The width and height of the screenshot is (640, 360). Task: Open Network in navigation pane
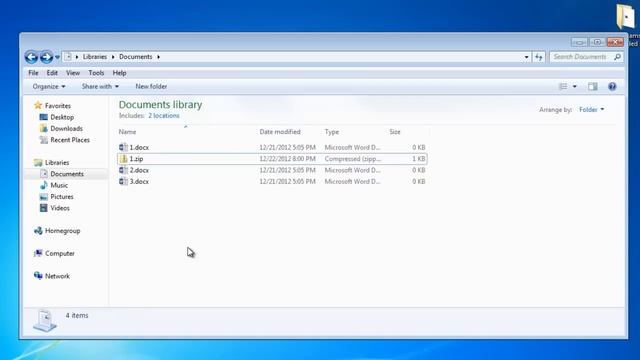point(57,276)
